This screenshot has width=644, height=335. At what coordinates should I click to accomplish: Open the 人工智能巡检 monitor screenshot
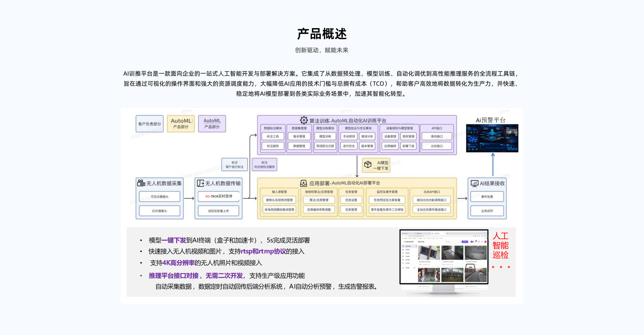point(444,257)
